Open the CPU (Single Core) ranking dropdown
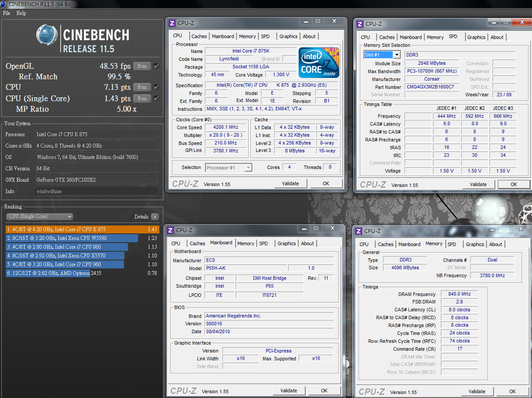The height and width of the screenshot is (398, 532). tap(39, 216)
